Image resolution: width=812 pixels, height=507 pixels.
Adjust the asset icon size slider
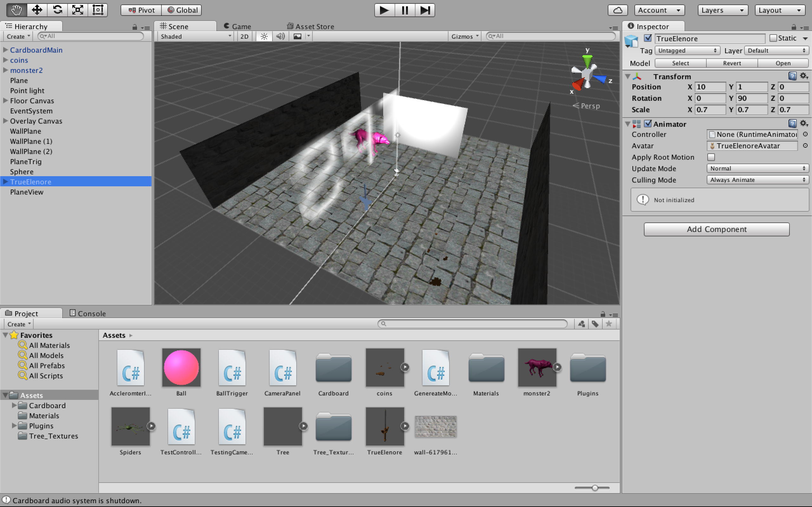pyautogui.click(x=595, y=488)
